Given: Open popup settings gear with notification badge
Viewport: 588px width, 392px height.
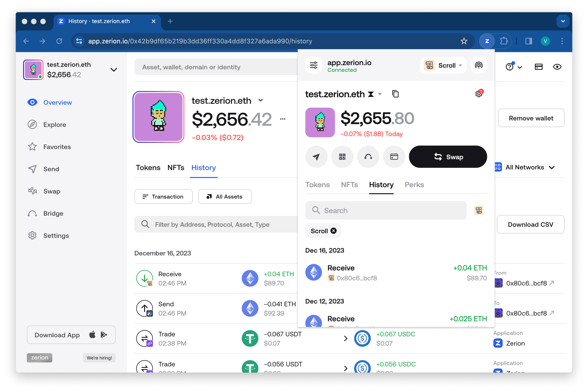Looking at the screenshot, I should pos(479,94).
